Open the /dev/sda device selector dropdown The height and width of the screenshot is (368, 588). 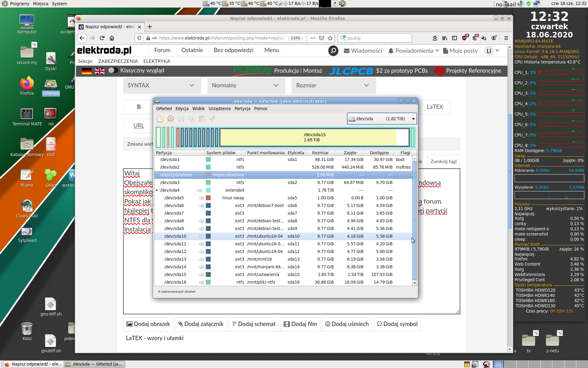pyautogui.click(x=382, y=119)
